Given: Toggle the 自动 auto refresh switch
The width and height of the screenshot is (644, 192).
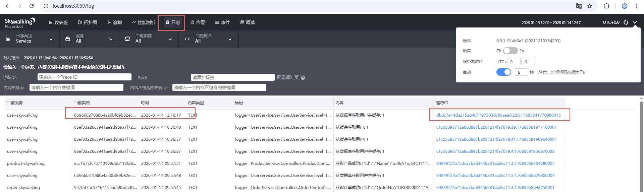Looking at the screenshot, I should point(503,72).
